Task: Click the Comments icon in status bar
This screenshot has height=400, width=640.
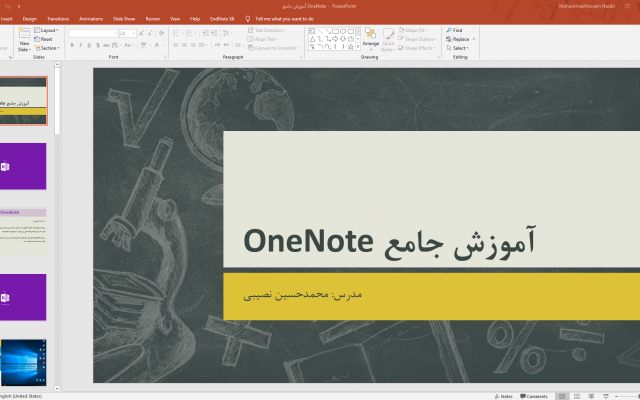Action: (x=523, y=396)
